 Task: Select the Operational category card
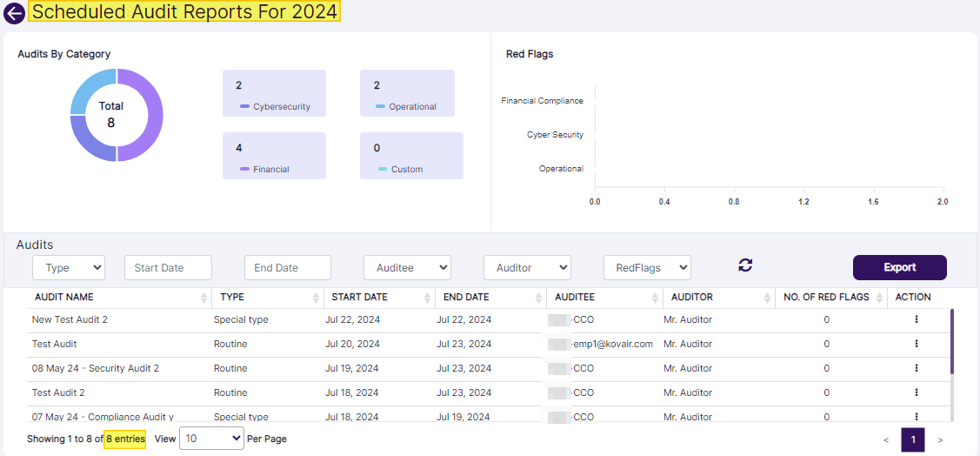(x=408, y=93)
